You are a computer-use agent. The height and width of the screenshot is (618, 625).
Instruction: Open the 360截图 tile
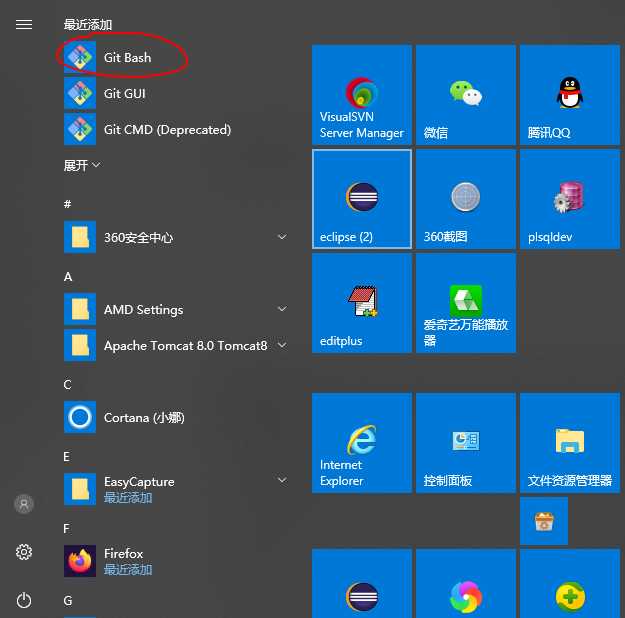(x=466, y=199)
